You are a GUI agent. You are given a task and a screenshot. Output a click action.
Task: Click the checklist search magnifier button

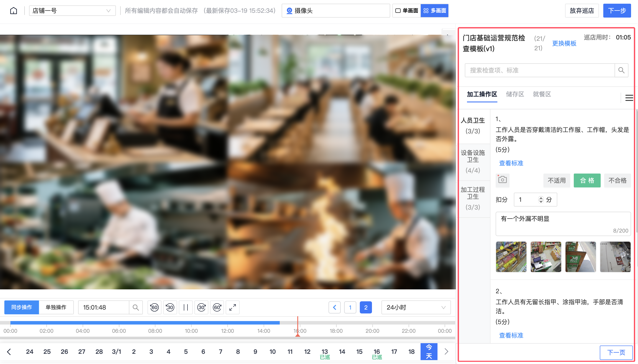point(621,70)
